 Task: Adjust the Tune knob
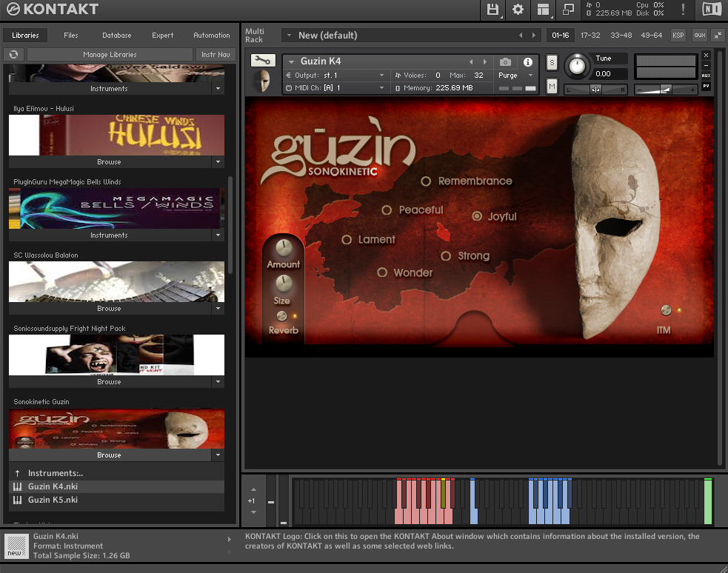[x=577, y=66]
